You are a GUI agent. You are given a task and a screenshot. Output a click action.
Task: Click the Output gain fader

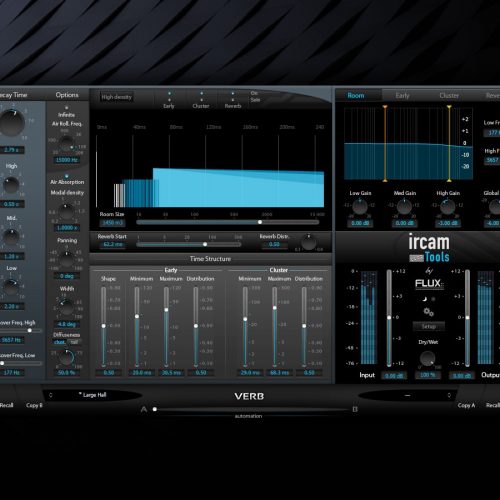(x=468, y=318)
